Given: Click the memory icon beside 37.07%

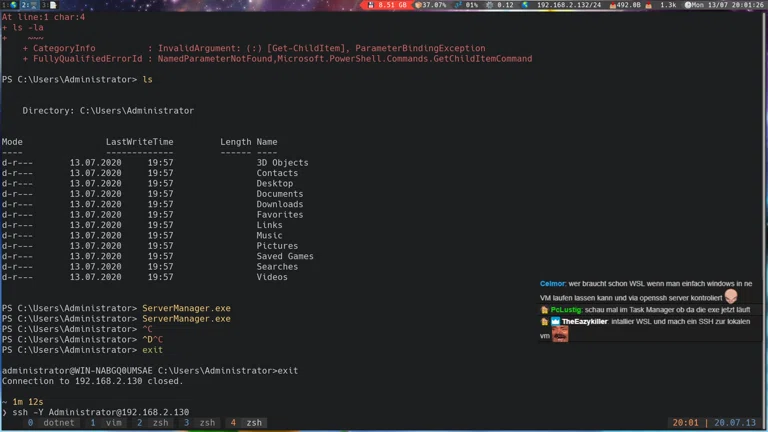Looking at the screenshot, I should pos(418,5).
